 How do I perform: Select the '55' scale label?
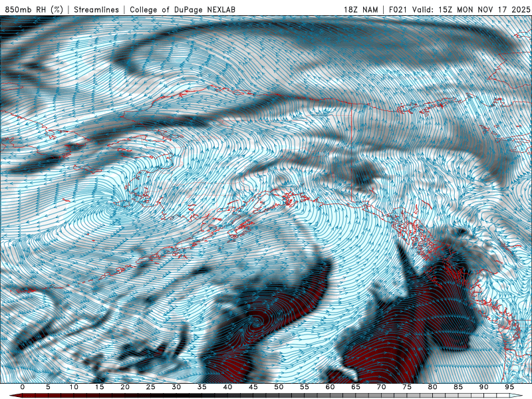click(x=305, y=387)
